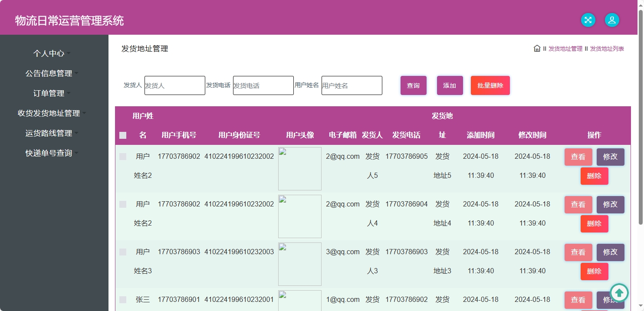Click the 查询 search button
This screenshot has width=644, height=311.
tap(413, 85)
